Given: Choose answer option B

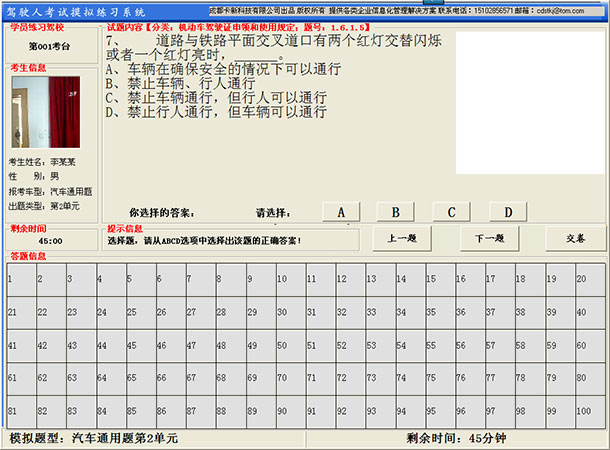Looking at the screenshot, I should point(396,212).
